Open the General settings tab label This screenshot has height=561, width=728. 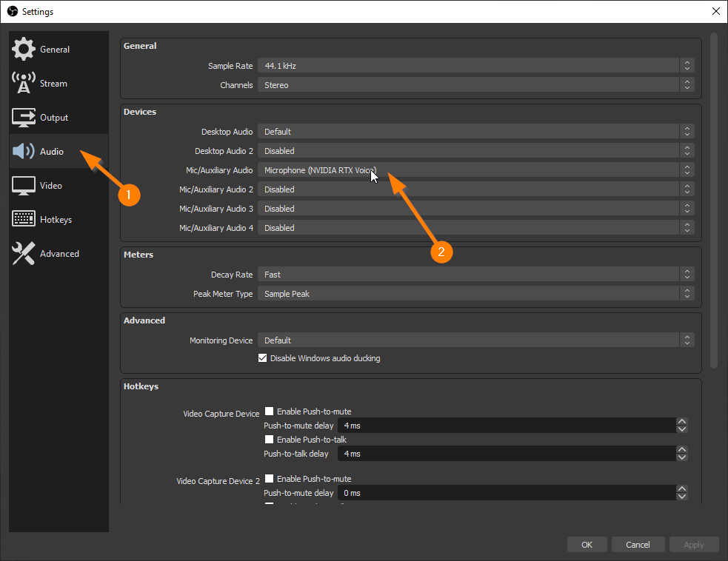pos(55,49)
